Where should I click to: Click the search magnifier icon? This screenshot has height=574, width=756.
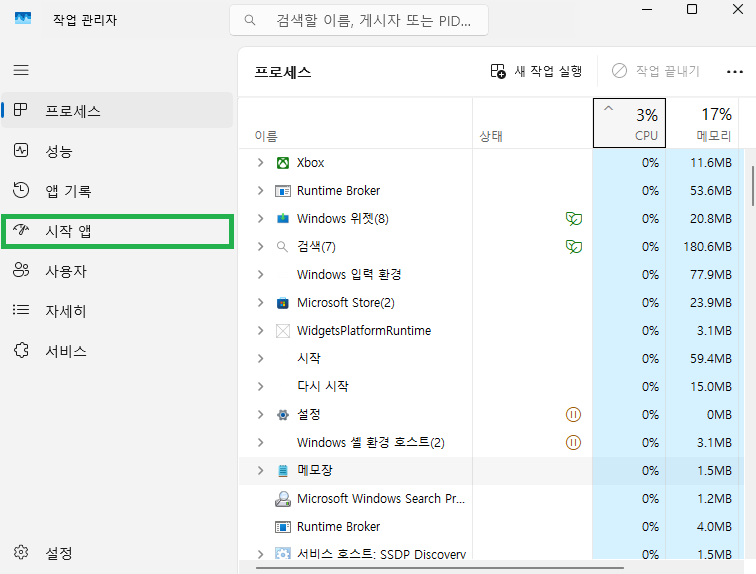point(250,20)
